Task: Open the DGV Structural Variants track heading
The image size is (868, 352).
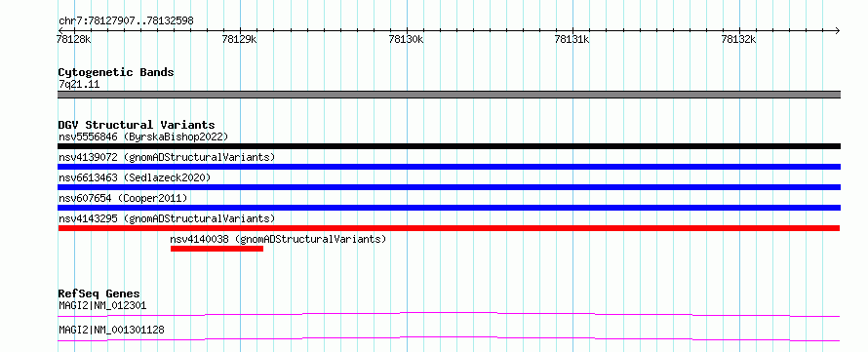Action: point(137,125)
